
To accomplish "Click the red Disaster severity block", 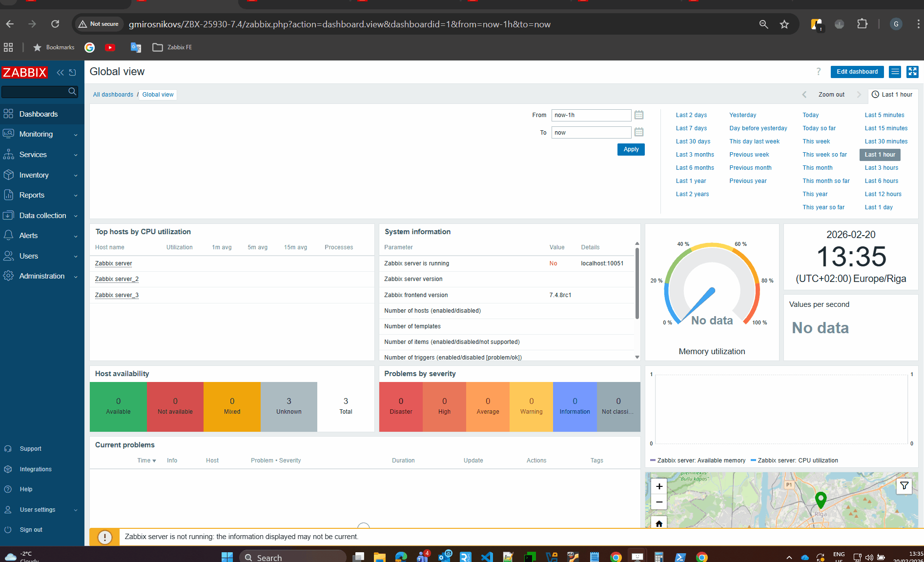I will 401,406.
